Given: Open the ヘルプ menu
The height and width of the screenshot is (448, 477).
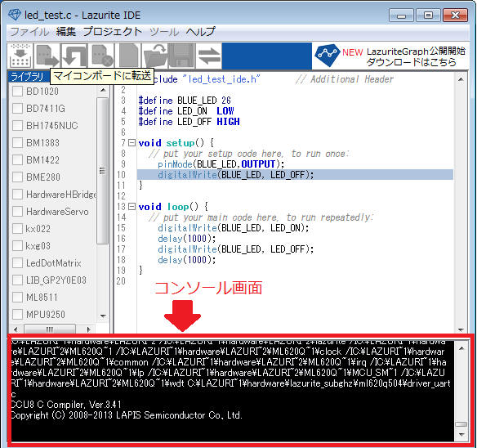Looking at the screenshot, I should pyautogui.click(x=200, y=32).
